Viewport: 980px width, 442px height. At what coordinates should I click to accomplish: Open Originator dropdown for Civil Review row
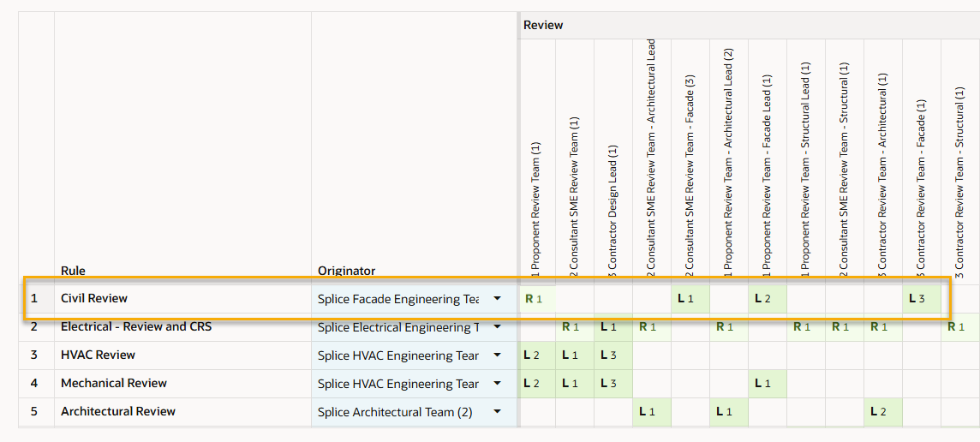pos(497,299)
